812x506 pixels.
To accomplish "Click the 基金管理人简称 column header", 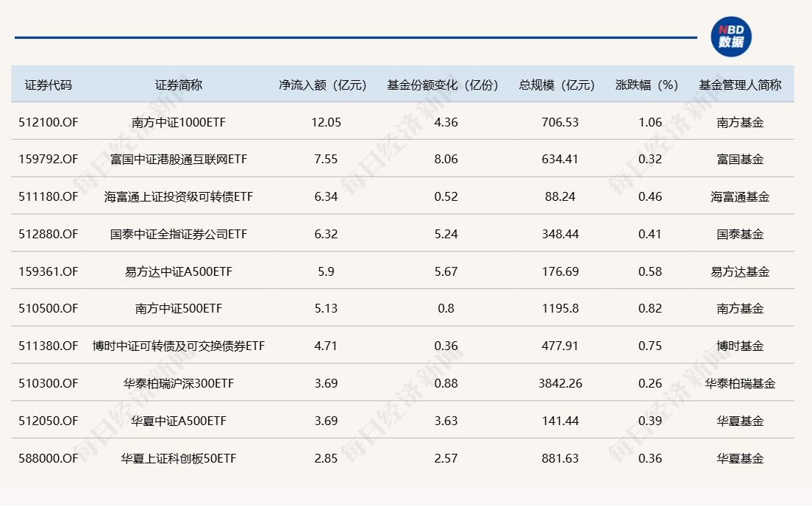I will pos(740,85).
